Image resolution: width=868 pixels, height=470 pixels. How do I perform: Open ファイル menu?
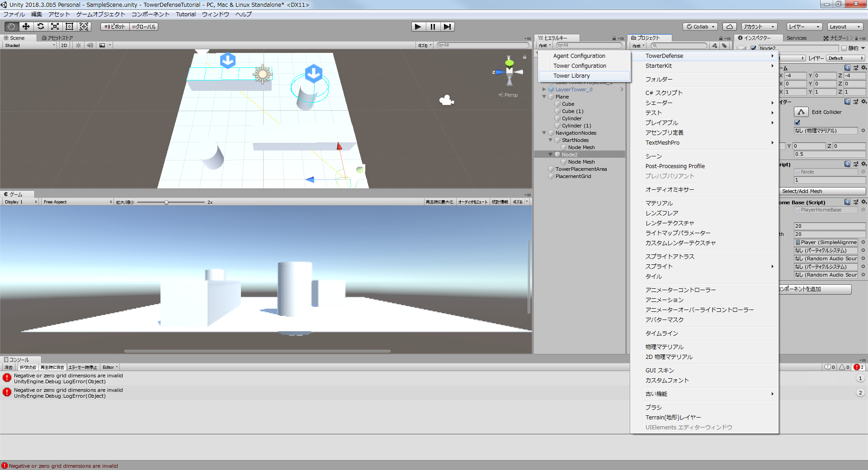click(x=14, y=14)
